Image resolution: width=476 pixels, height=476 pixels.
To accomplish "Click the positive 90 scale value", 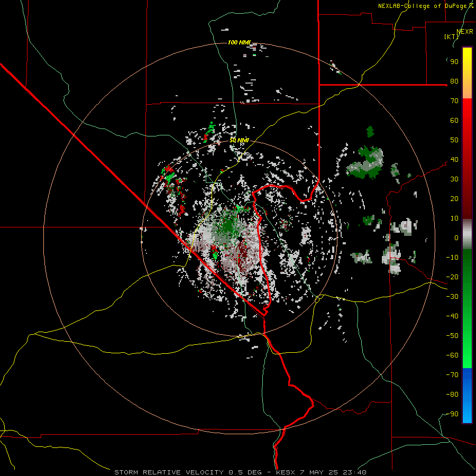I will coord(454,62).
